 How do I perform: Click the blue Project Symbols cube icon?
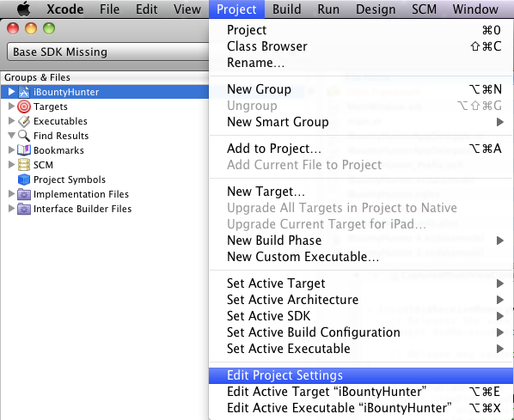24,180
